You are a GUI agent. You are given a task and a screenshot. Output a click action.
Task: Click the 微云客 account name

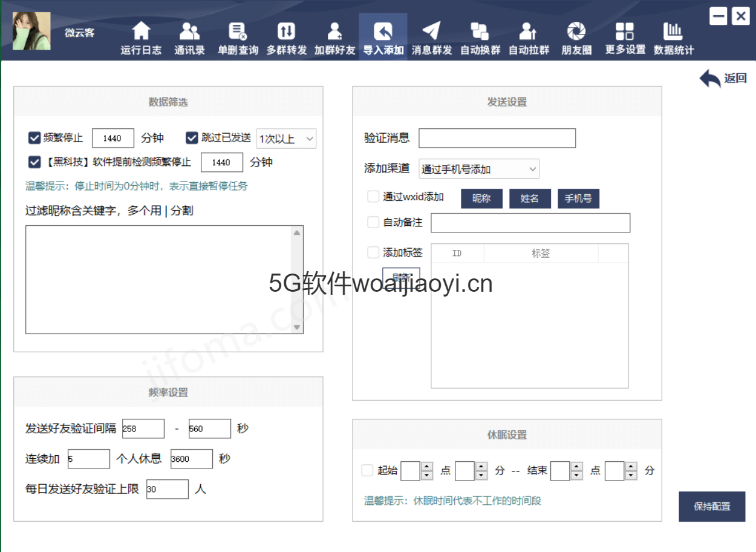pos(80,33)
